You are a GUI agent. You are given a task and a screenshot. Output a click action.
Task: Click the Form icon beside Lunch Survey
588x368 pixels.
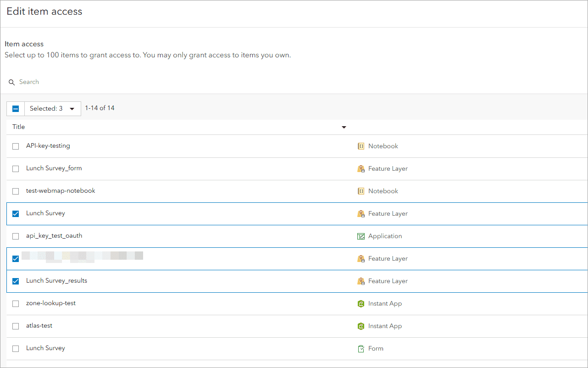(361, 348)
